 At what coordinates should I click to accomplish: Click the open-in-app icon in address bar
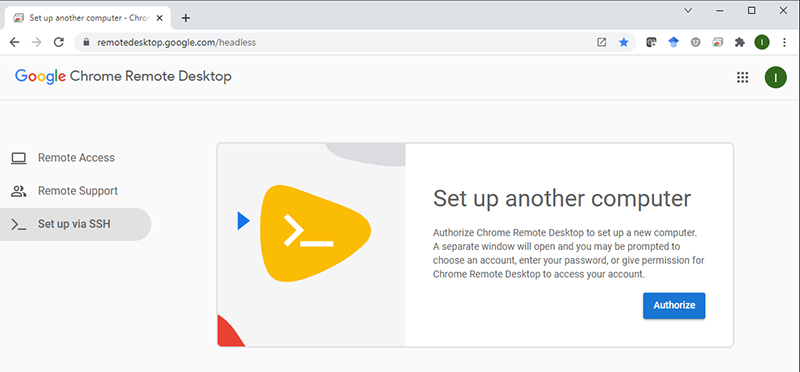pyautogui.click(x=602, y=42)
